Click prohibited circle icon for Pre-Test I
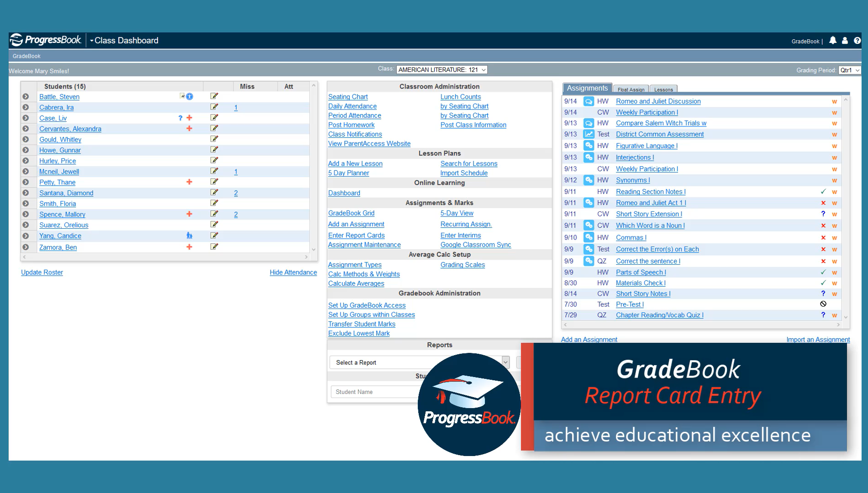The height and width of the screenshot is (493, 868). (823, 304)
